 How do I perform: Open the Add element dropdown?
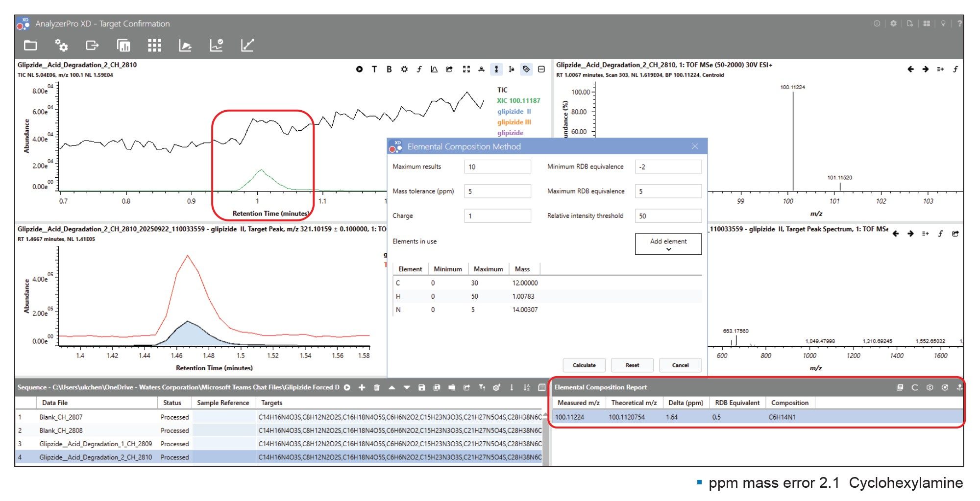tap(667, 243)
